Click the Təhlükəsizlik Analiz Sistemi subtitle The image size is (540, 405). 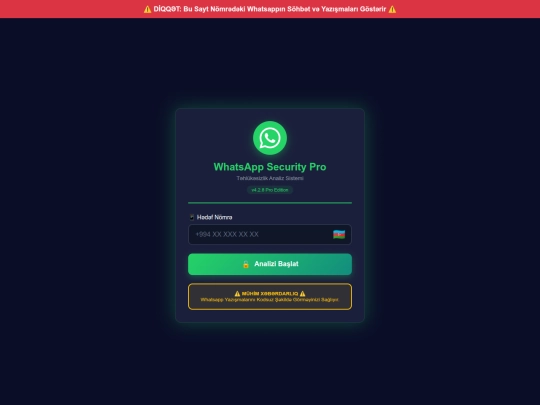(270, 178)
